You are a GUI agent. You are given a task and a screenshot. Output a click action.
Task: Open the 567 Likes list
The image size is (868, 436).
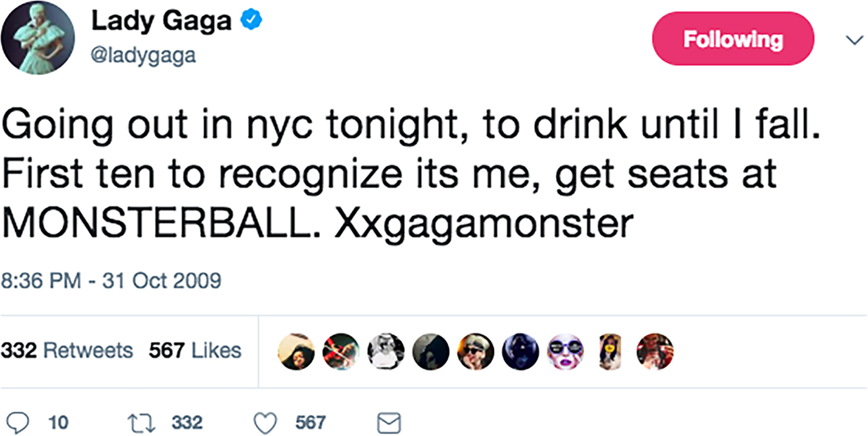click(x=195, y=351)
